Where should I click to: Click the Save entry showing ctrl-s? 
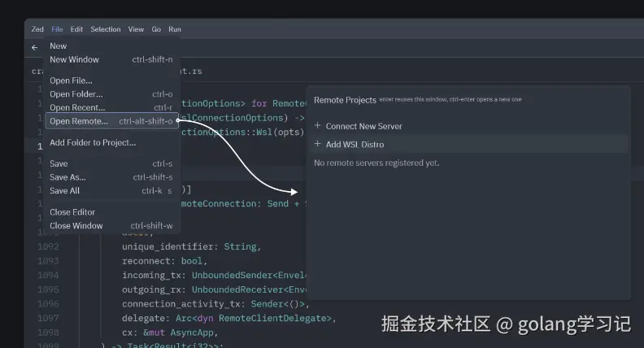[111, 163]
